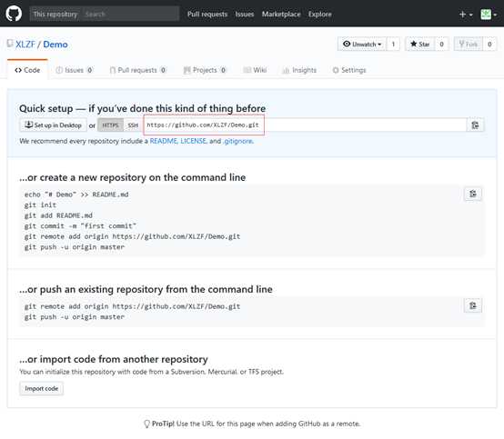The image size is (504, 439).
Task: Open the Code tab
Action: 27,70
